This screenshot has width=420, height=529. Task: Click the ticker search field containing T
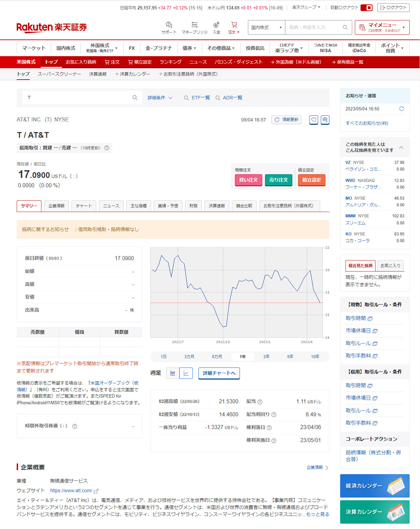pyautogui.click(x=79, y=98)
